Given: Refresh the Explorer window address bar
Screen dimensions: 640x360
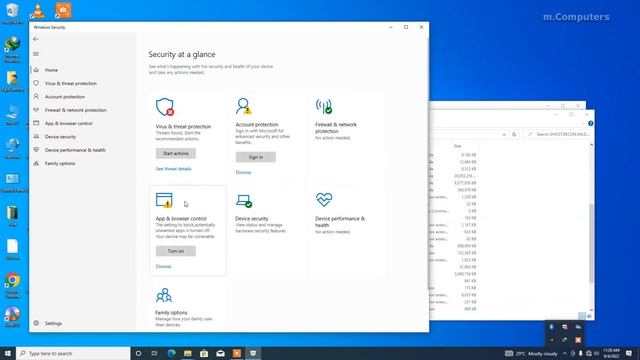Looking at the screenshot, I should pos(514,134).
